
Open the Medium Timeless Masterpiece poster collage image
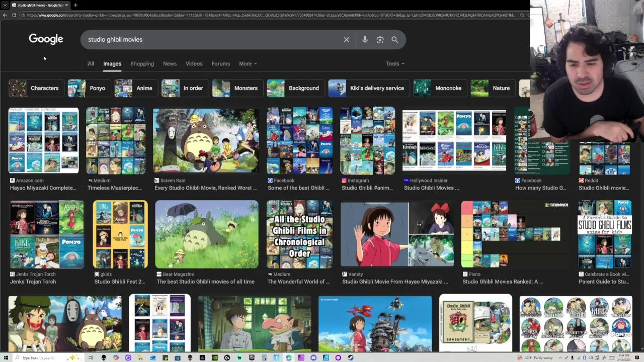(x=116, y=140)
